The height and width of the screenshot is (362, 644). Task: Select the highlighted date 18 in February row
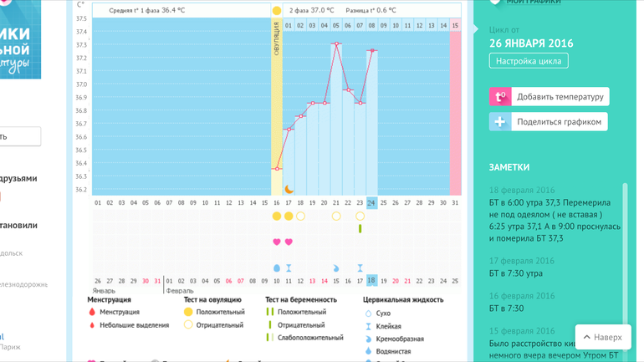click(x=372, y=280)
